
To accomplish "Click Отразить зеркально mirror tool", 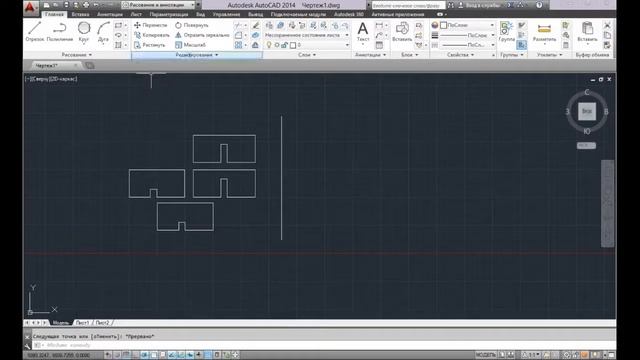I will 202,35.
